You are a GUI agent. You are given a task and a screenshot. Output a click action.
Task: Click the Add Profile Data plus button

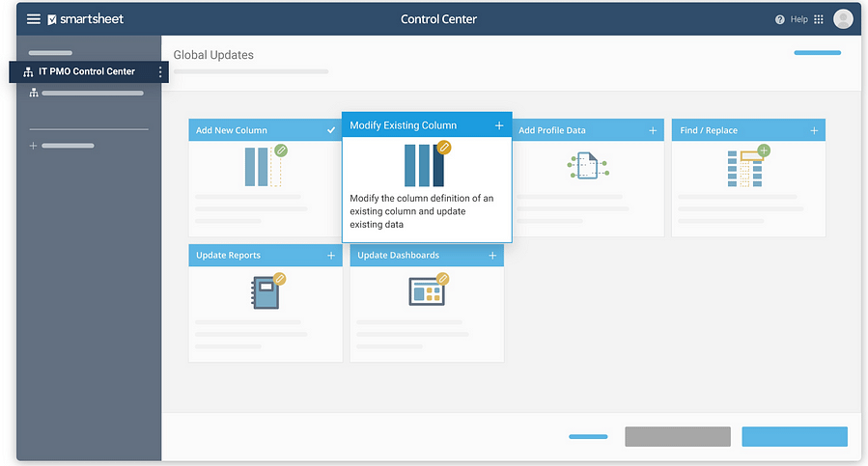[x=653, y=130]
